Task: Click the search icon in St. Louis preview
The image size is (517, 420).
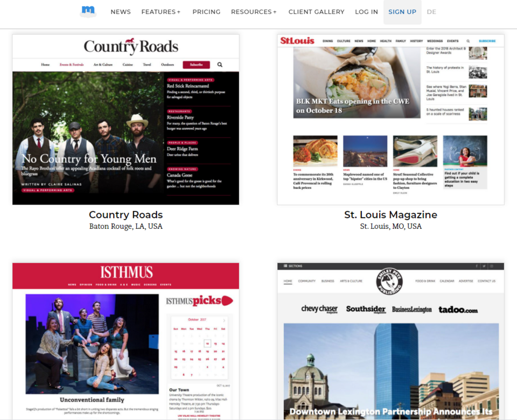Action: point(468,41)
